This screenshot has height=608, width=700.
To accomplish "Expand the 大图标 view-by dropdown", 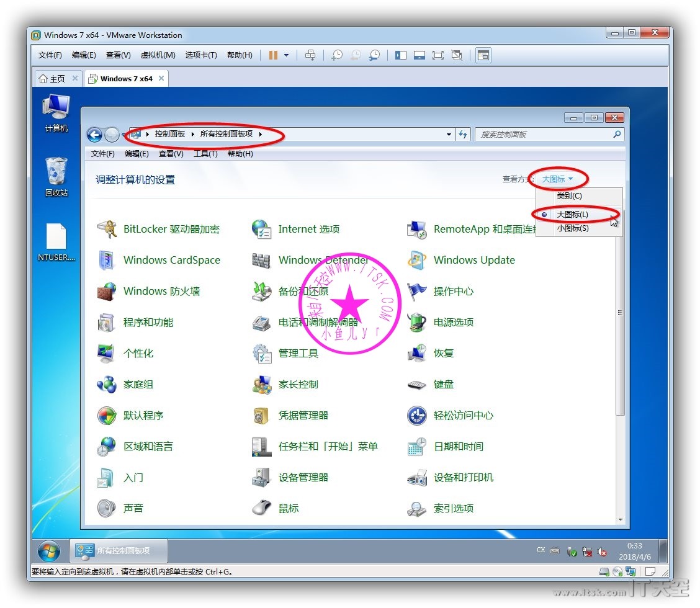I will pos(557,179).
